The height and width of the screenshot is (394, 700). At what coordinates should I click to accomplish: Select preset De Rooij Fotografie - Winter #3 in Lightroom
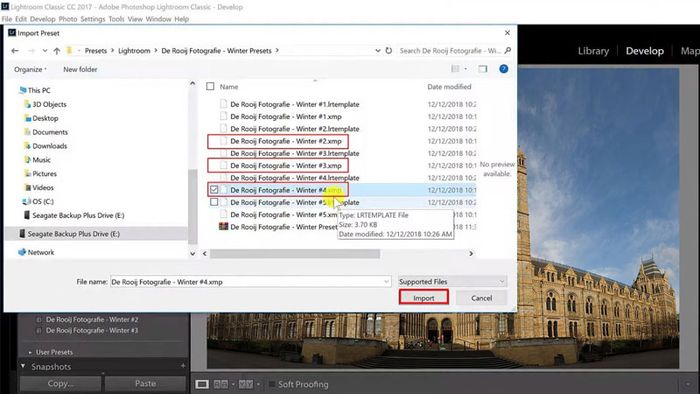pos(92,331)
